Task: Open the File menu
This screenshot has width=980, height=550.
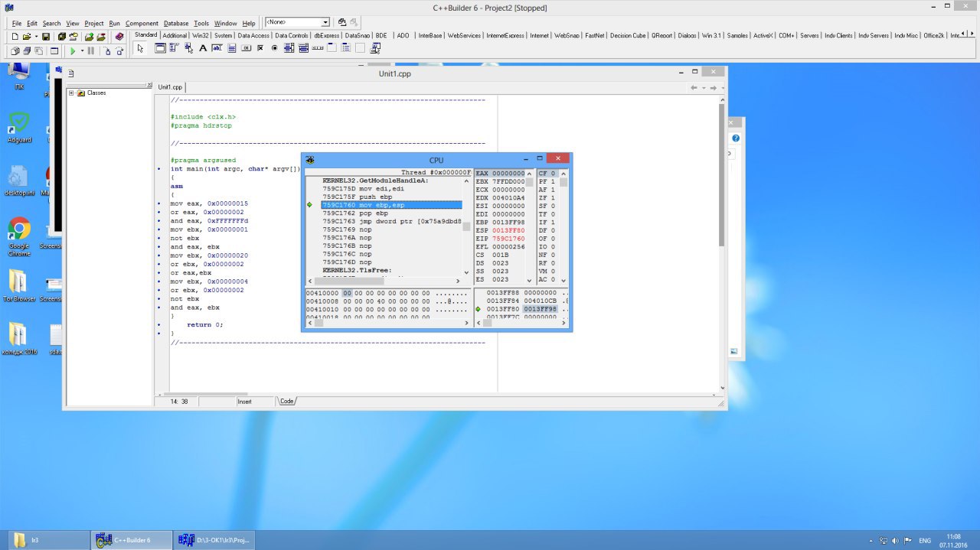Action: (17, 24)
